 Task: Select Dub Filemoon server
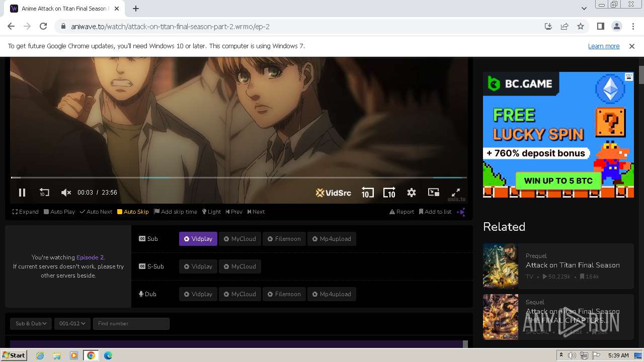(284, 294)
